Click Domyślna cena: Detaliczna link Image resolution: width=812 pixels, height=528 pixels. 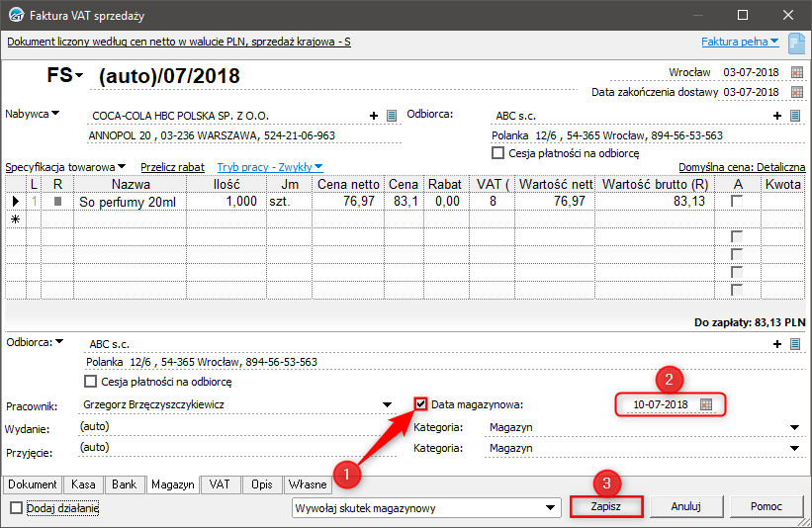pyautogui.click(x=742, y=167)
